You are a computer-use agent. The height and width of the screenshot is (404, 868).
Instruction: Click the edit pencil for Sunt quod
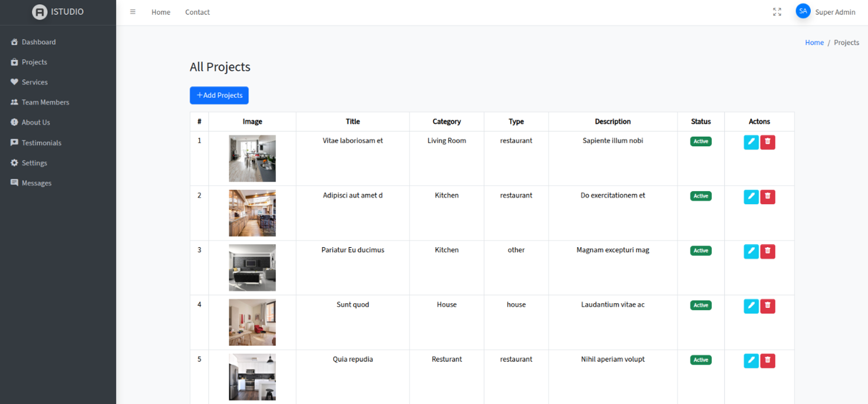[x=751, y=306]
